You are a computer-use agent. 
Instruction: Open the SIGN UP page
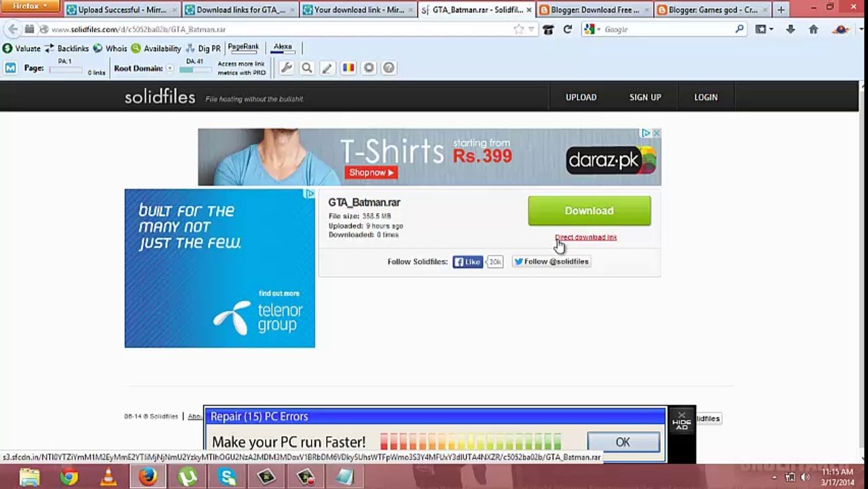[645, 97]
